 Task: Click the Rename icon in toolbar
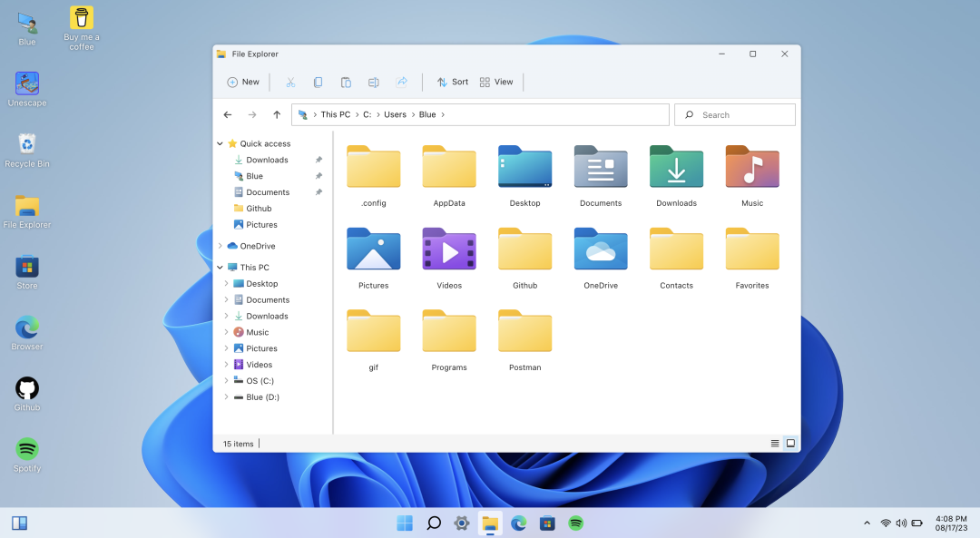tap(374, 82)
